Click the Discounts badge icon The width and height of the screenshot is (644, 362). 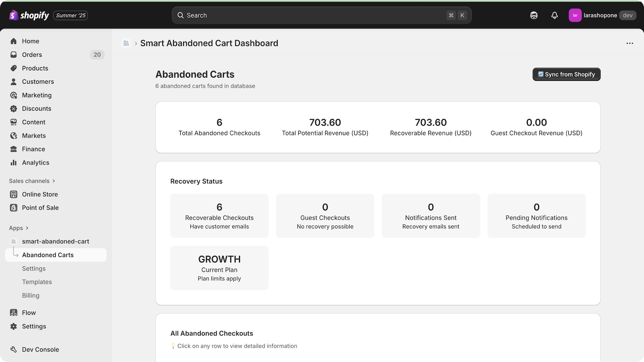[14, 109]
